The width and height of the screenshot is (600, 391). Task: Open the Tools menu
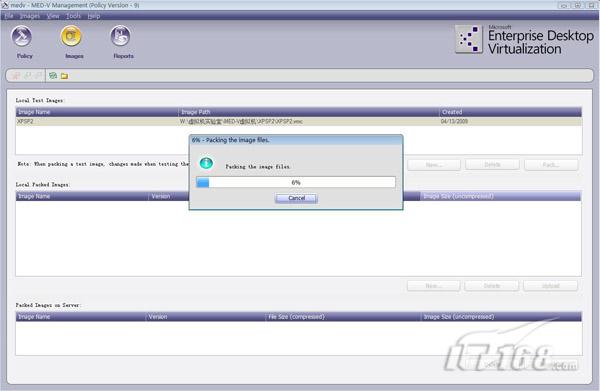click(73, 16)
